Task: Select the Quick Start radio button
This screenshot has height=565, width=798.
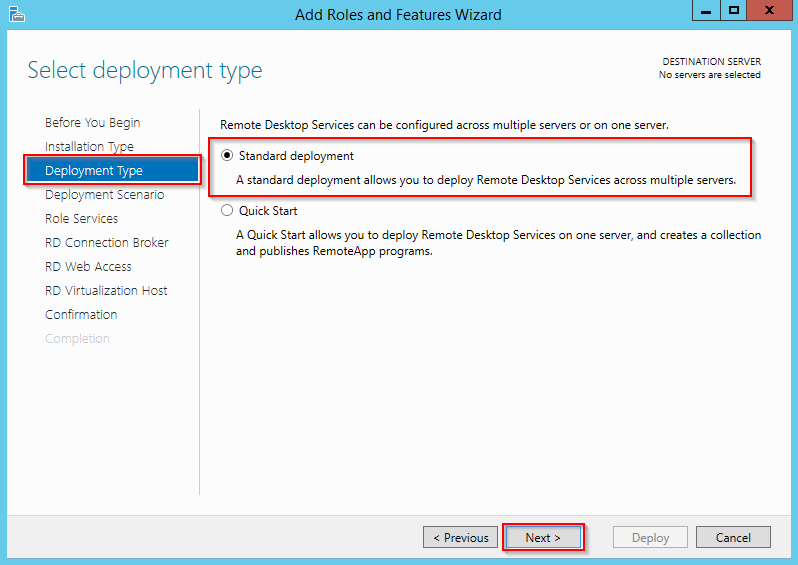Action: click(227, 211)
